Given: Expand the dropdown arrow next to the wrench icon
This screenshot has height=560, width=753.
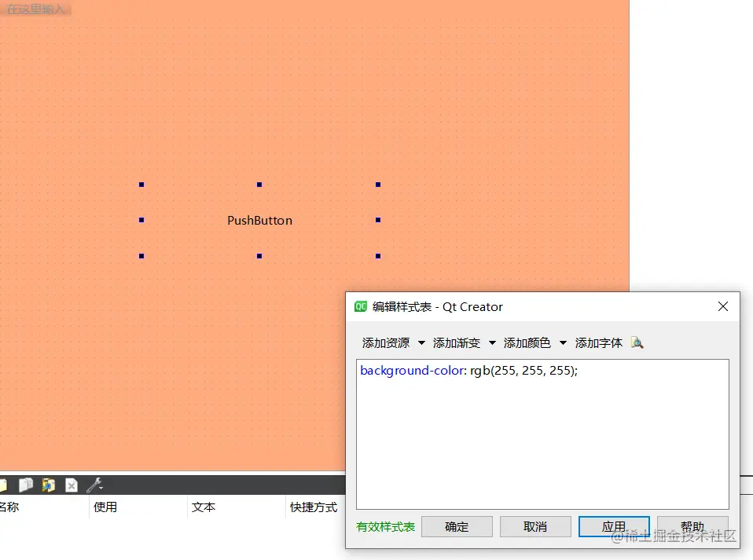Looking at the screenshot, I should (101, 487).
